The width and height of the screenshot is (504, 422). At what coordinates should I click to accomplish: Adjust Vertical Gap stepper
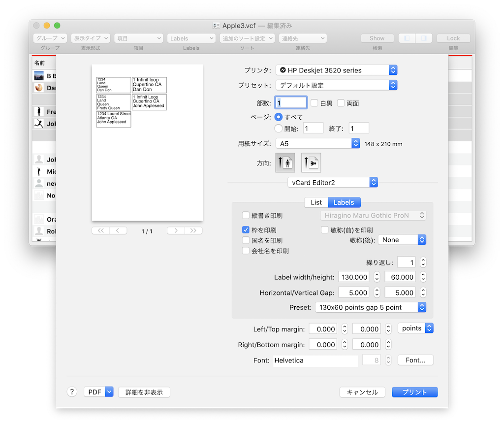(423, 292)
